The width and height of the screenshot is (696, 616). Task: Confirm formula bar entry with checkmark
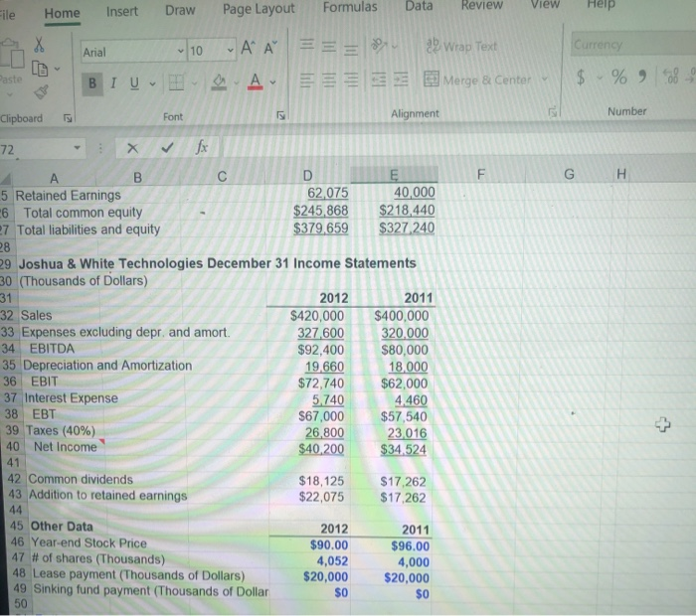click(167, 147)
